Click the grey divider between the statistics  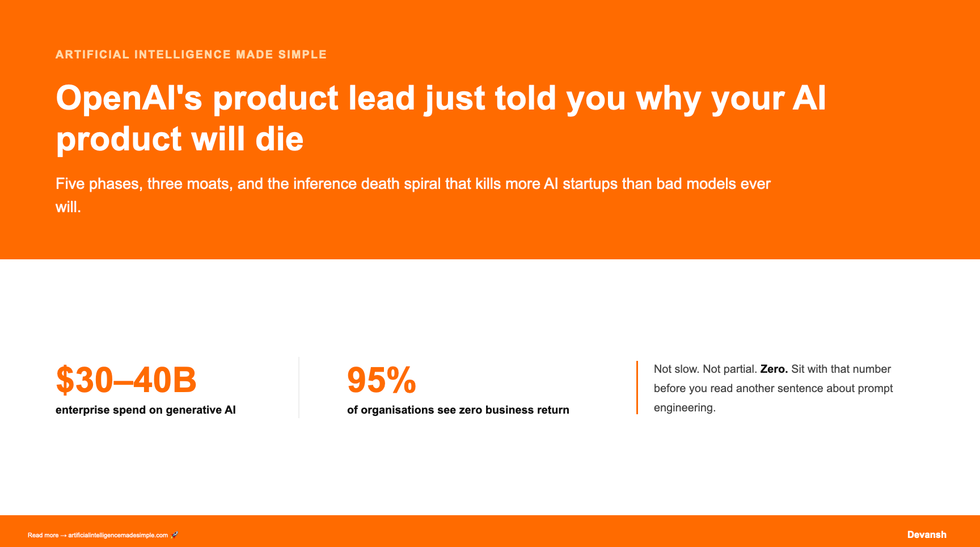coord(299,388)
